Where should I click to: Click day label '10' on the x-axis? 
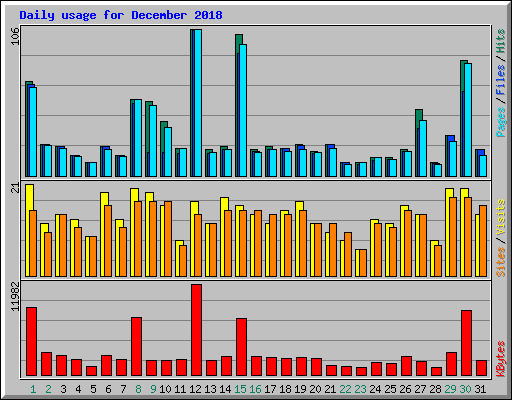[165, 389]
